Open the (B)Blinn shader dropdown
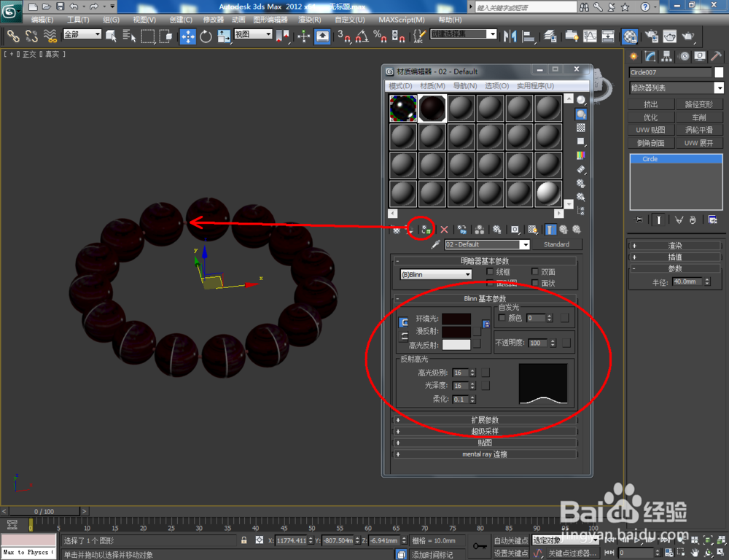Viewport: 729px width, 560px height. point(435,273)
